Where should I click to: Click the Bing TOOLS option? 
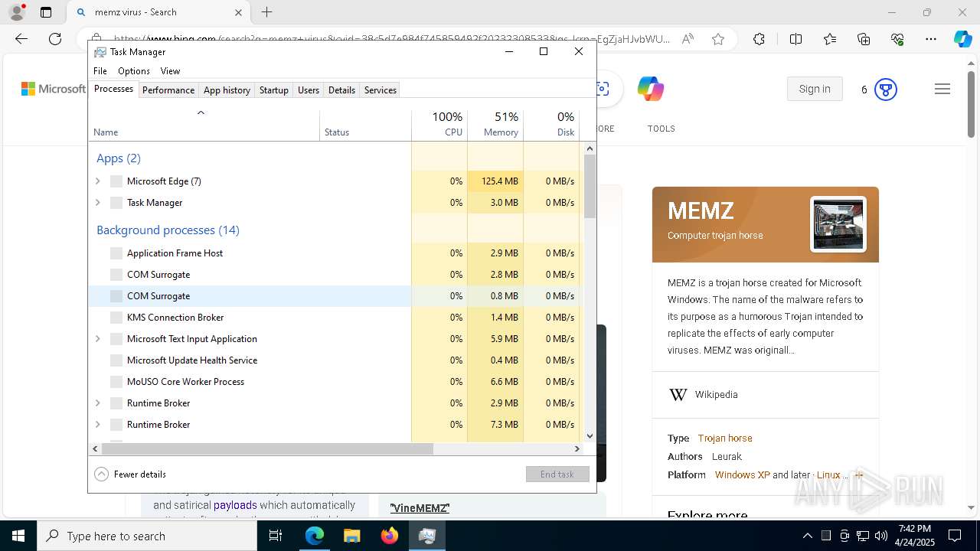tap(661, 129)
